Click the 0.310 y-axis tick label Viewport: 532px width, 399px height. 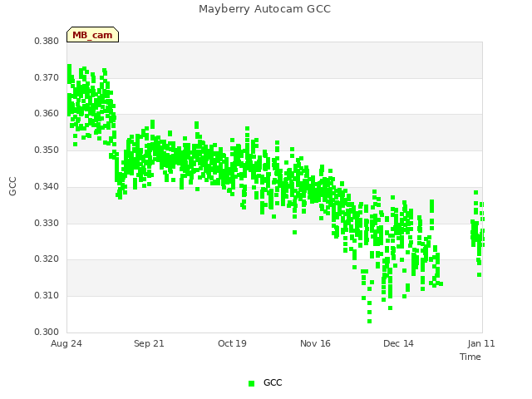coord(47,296)
